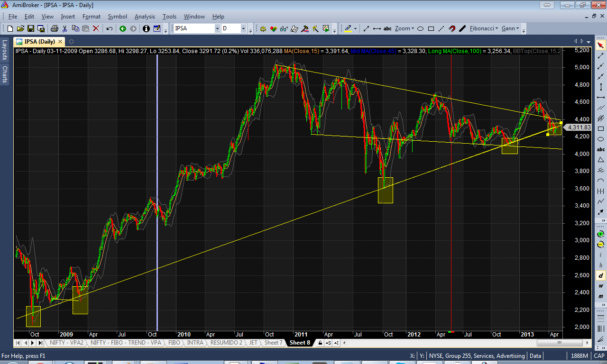Save using the floppy disk icon

point(30,28)
